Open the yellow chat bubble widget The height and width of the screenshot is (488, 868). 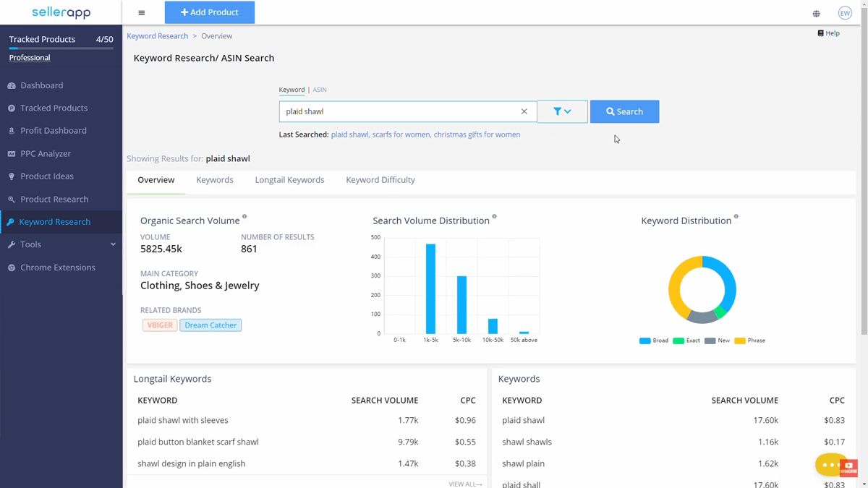tap(829, 465)
